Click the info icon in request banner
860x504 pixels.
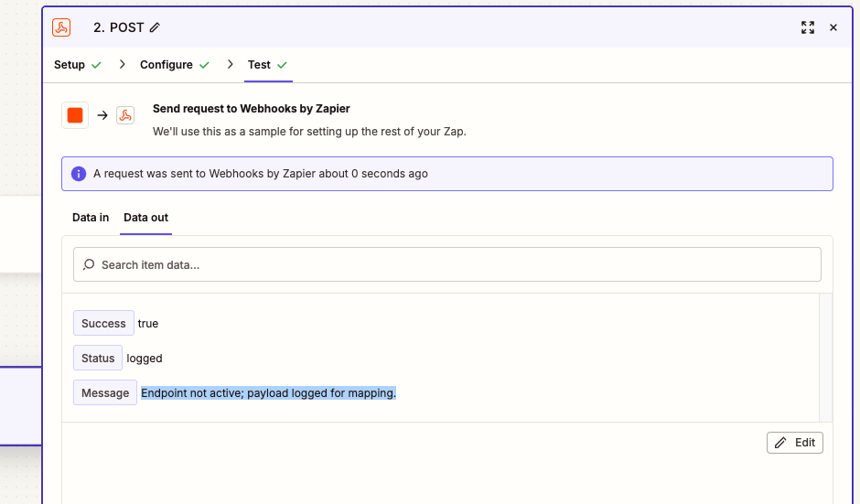click(x=79, y=174)
